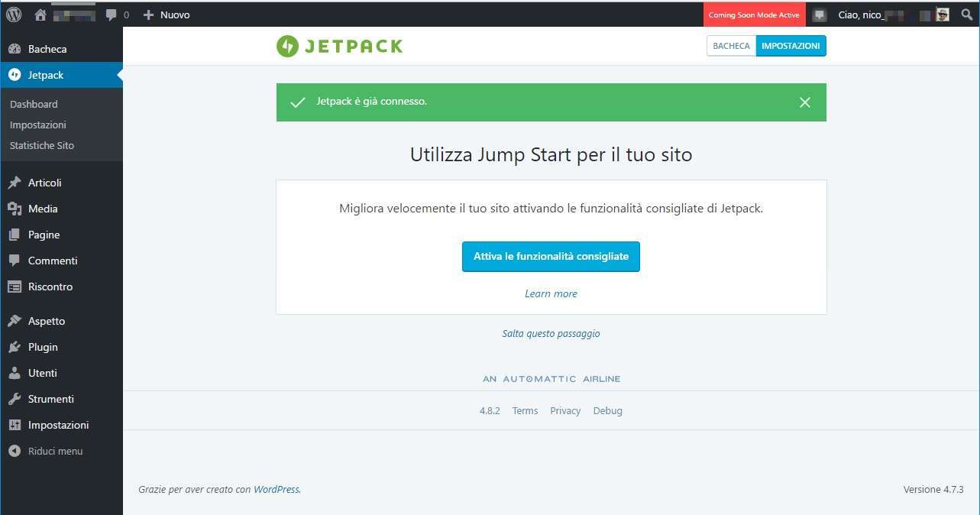Click the 4.8.2 version link
The image size is (980, 515).
(490, 410)
